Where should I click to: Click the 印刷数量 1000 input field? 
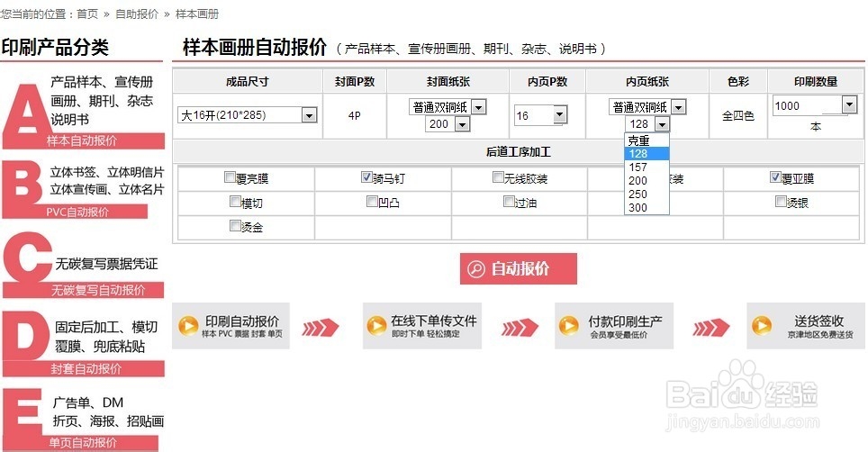(807, 105)
